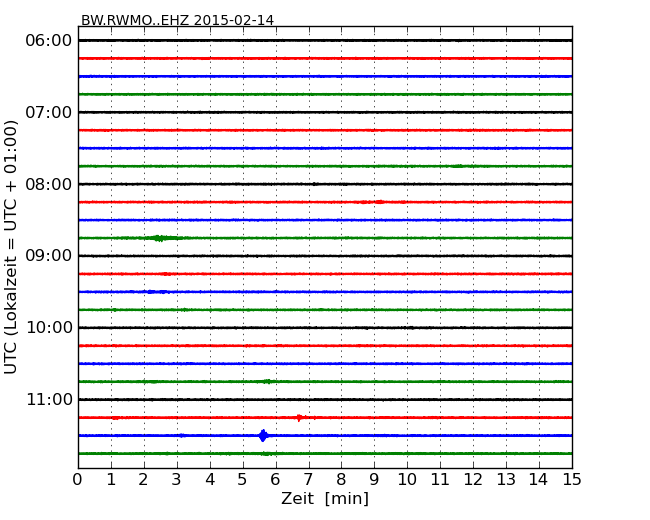Click the green burst near minute 2.4 above 09:00
Viewport: 650px width, 520px height.
tap(160, 238)
